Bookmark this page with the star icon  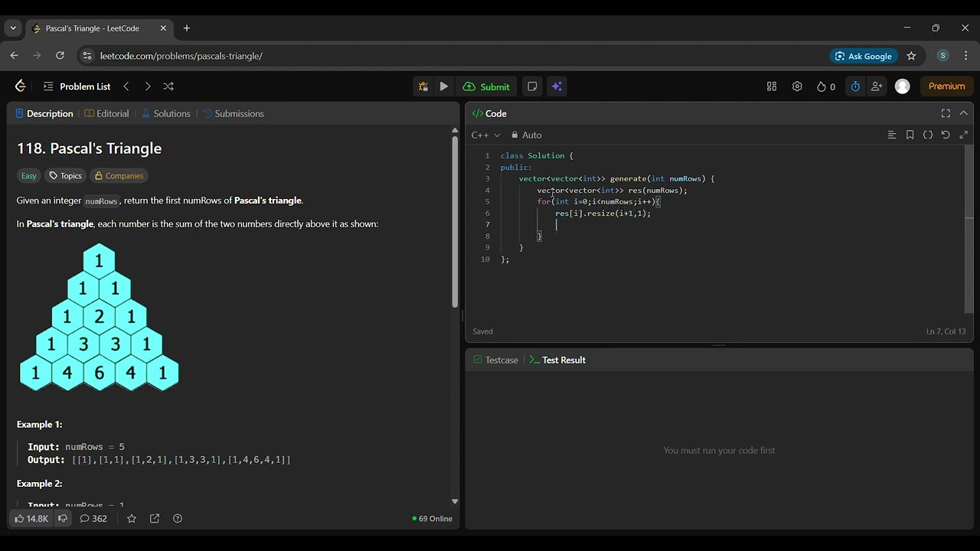[911, 56]
